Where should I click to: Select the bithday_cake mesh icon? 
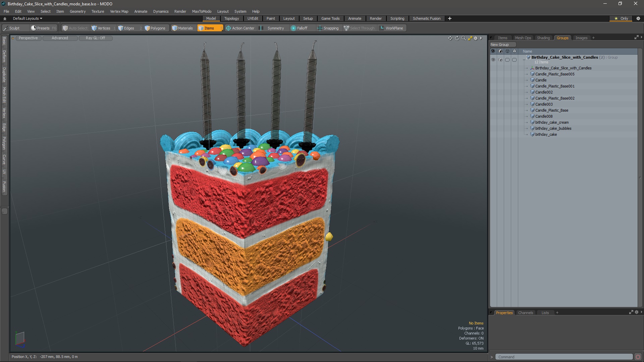click(532, 134)
